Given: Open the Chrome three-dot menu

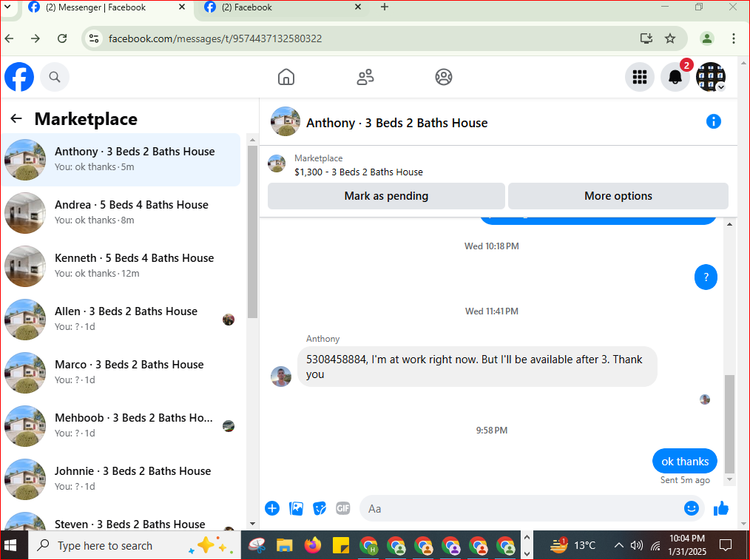Looking at the screenshot, I should (733, 38).
